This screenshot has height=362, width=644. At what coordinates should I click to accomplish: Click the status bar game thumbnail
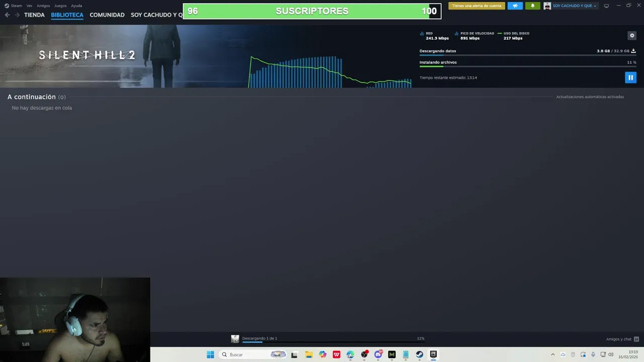coord(235,339)
